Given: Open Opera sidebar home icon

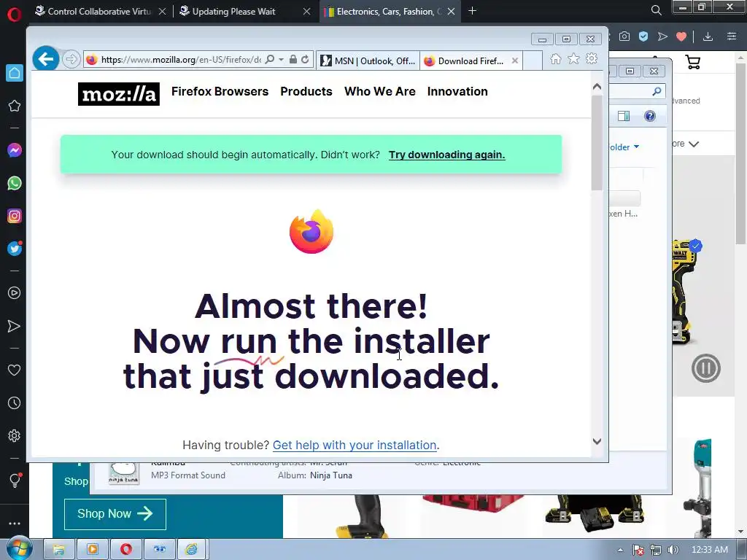Looking at the screenshot, I should (15, 73).
